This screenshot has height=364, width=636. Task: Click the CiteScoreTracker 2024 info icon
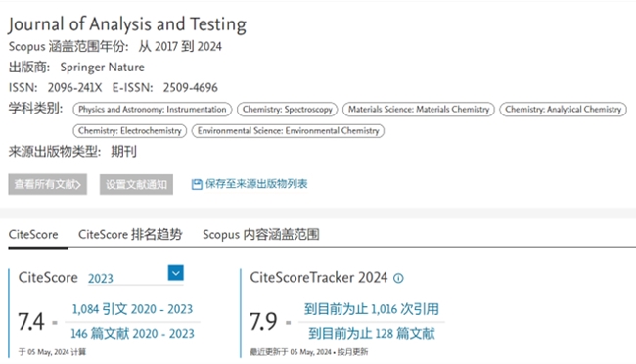(x=398, y=278)
